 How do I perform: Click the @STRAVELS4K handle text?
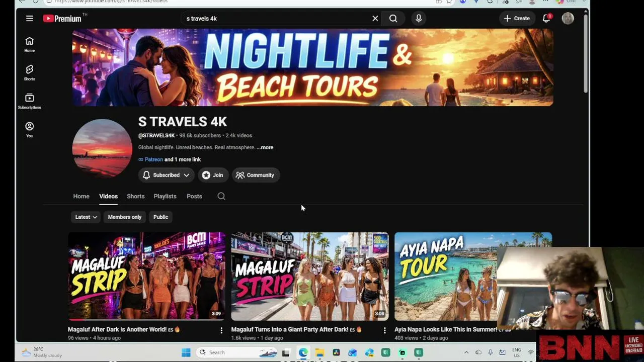(156, 136)
